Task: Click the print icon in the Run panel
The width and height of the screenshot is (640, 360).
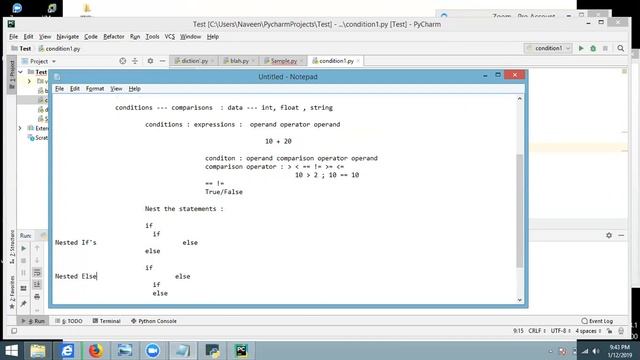Action: [x=37, y=296]
